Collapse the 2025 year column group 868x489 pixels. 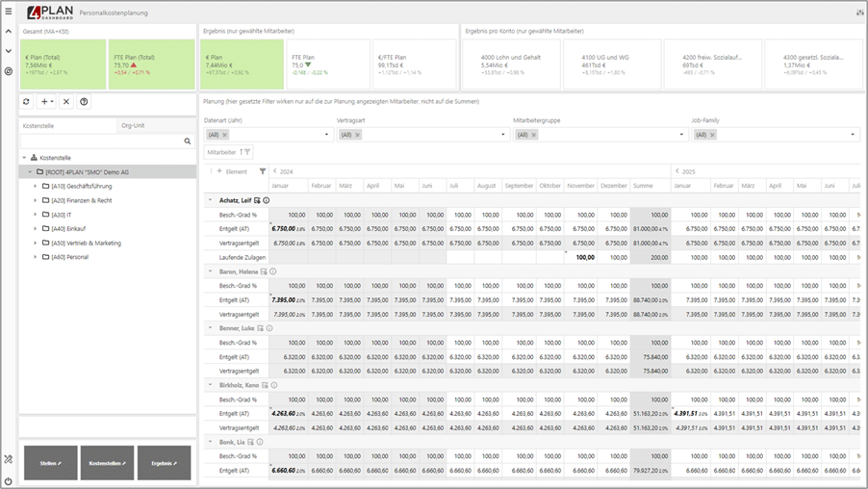pos(677,171)
